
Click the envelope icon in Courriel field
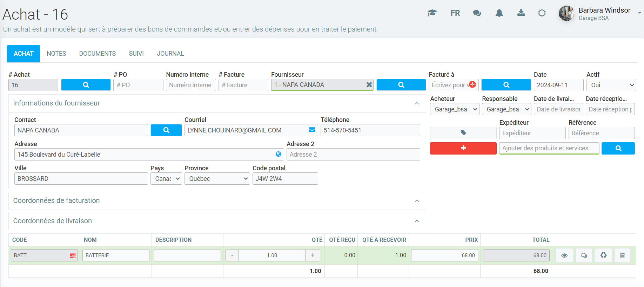click(x=312, y=130)
